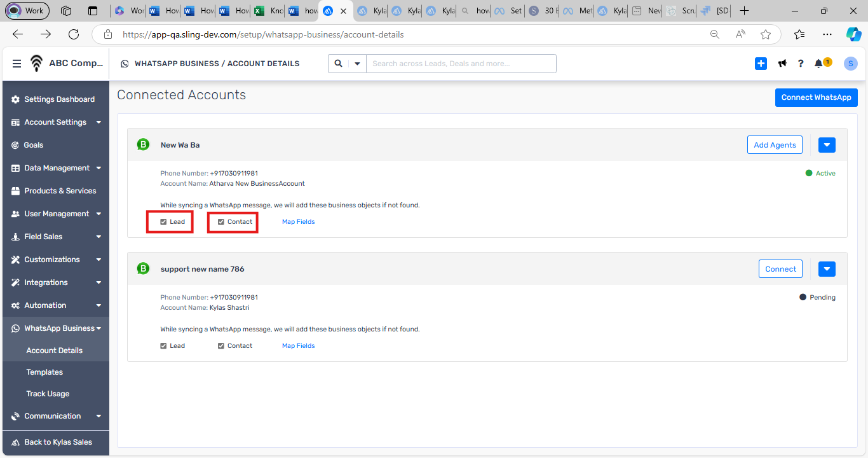This screenshot has height=458, width=868.
Task: Expand the Account Settings sidebar menu
Action: coord(56,122)
